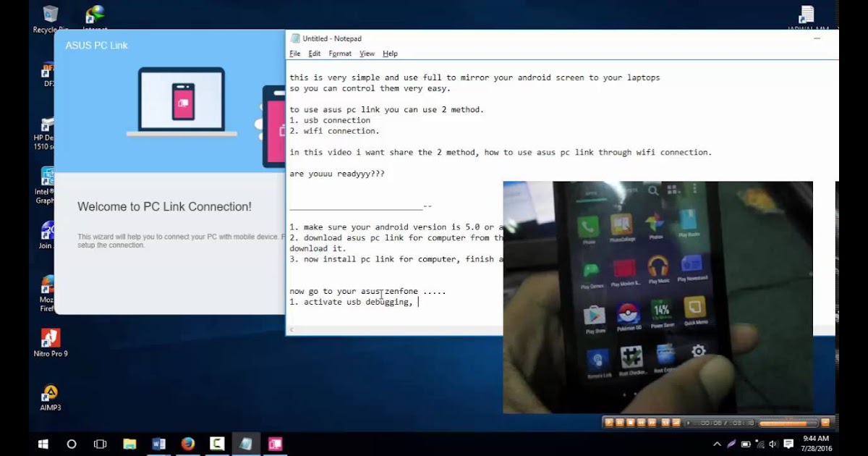This screenshot has height=456, width=868.
Task: Open the Recycle Bin desktop icon
Action: coord(51,20)
